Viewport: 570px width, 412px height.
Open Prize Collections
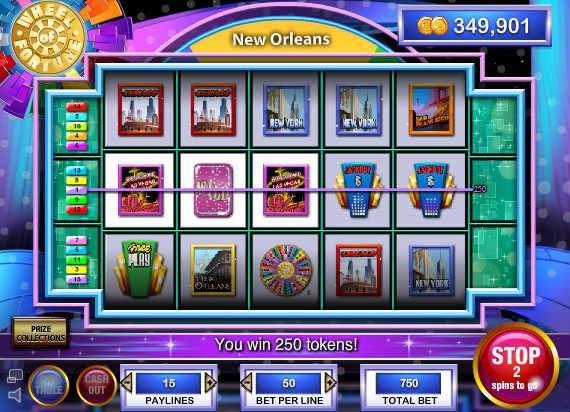pos(41,333)
